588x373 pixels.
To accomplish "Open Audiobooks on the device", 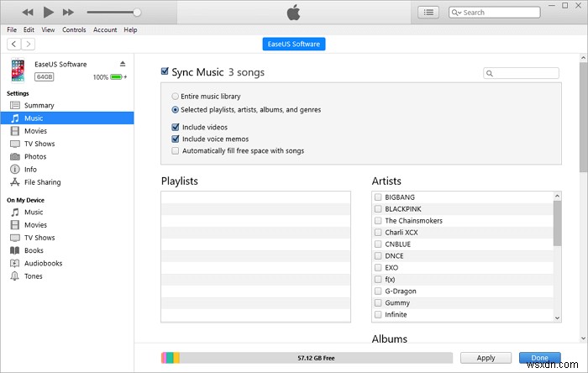I will [67, 263].
